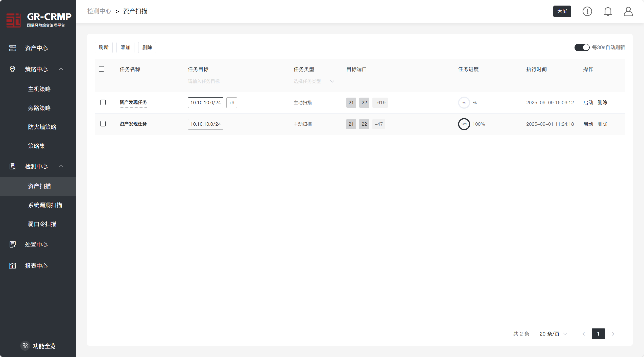Image resolution: width=644 pixels, height=357 pixels.
Task: Click the 报表中心 chart icon
Action: (13, 266)
